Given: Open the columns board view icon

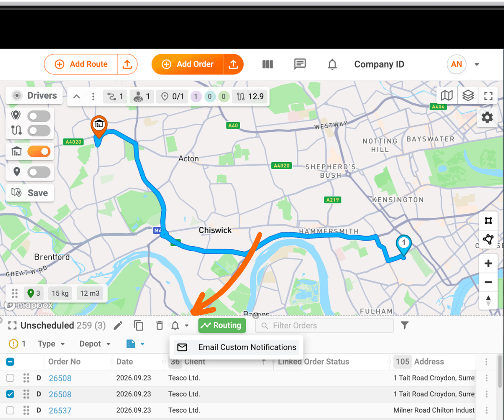Looking at the screenshot, I should coord(268,64).
